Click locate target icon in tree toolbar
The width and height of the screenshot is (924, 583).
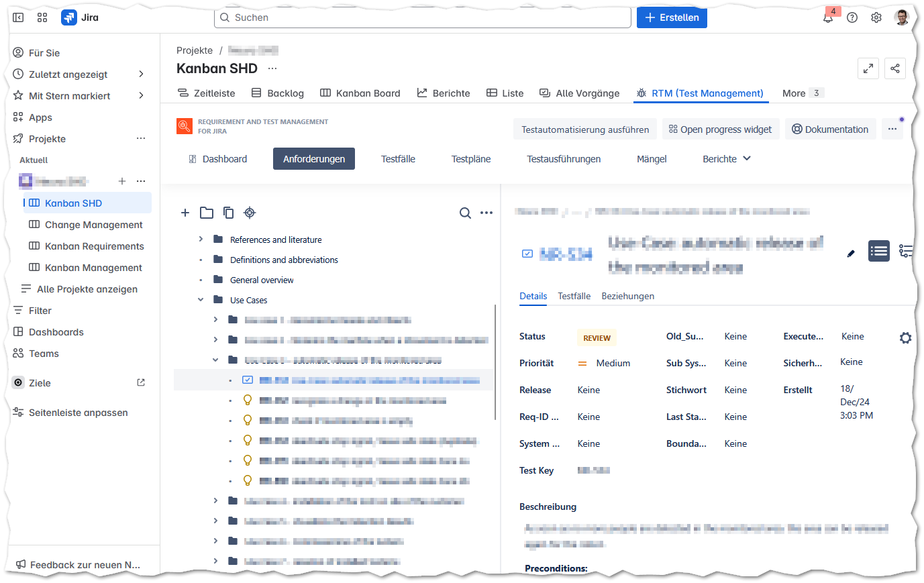pyautogui.click(x=250, y=213)
